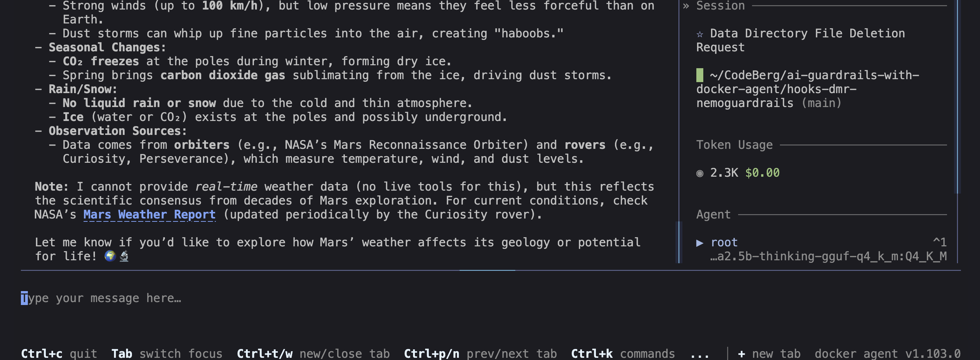
Task: Click the Ctrl+k commands shortcut
Action: tap(623, 353)
